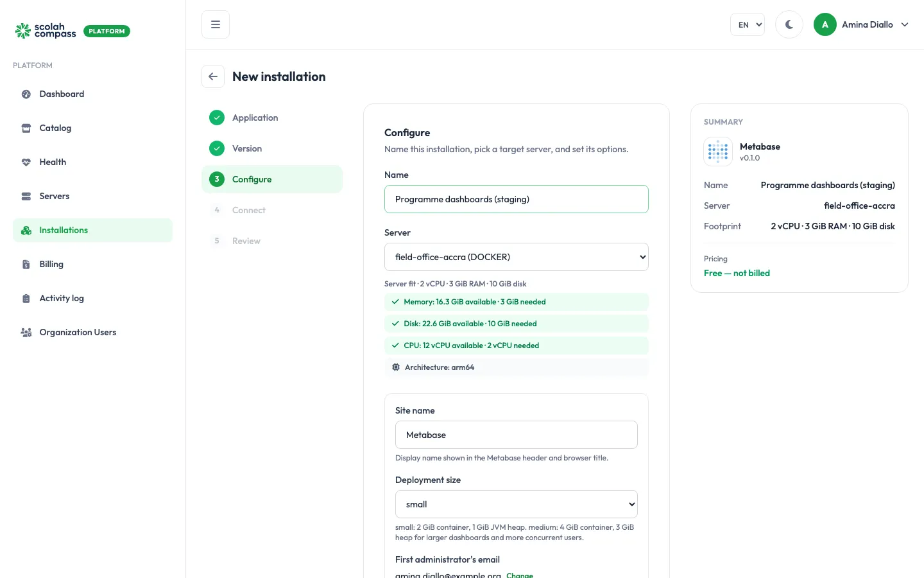Open the Dashboard menu item
The width and height of the screenshot is (924, 578).
(93, 94)
